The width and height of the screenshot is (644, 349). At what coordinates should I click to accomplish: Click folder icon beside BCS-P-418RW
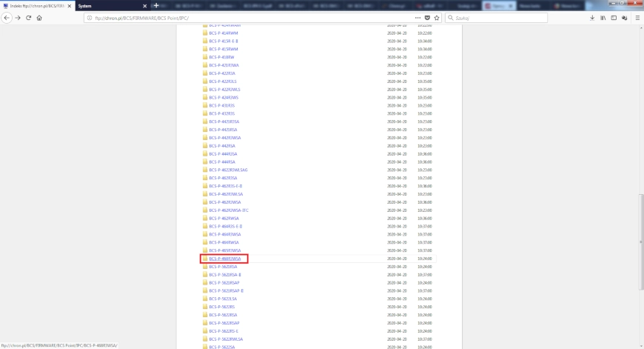click(x=205, y=57)
